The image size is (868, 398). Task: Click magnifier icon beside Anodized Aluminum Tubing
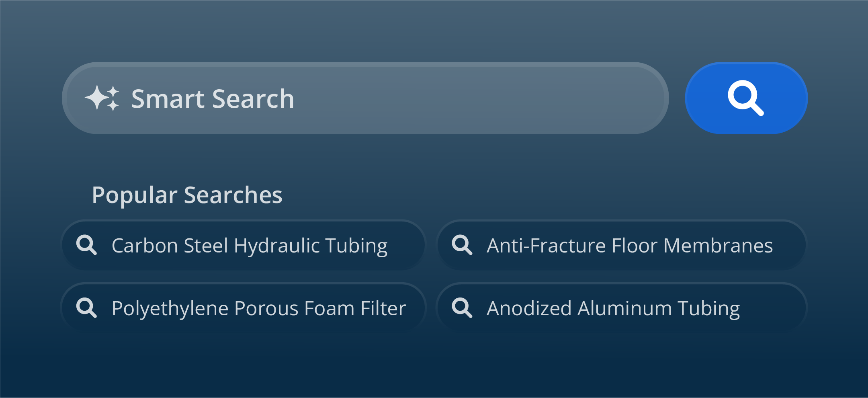pos(462,308)
